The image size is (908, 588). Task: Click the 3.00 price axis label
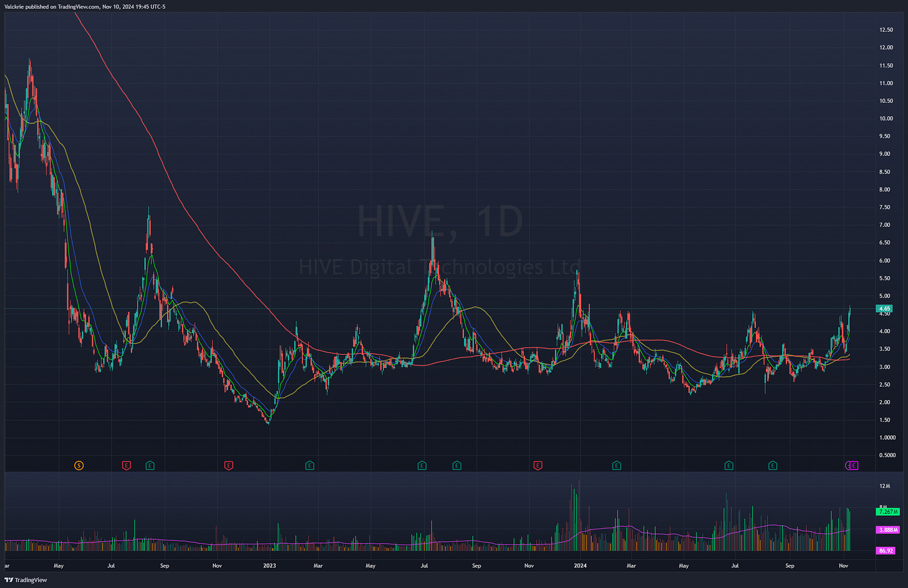(884, 367)
